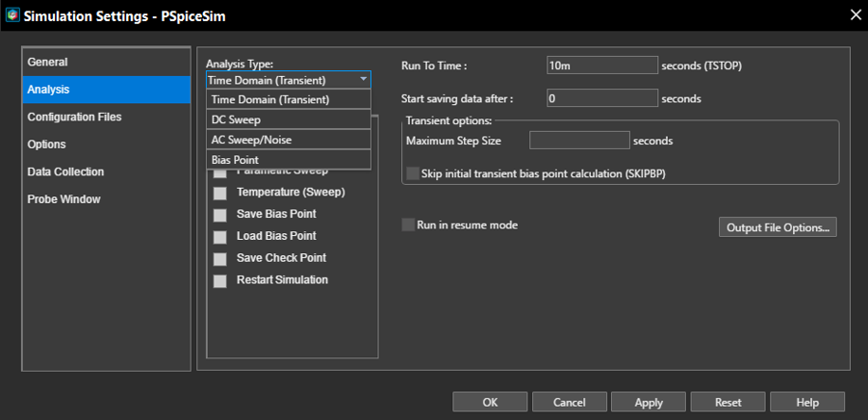Viewport: 868px width, 420px height.
Task: Open the Options tab
Action: coord(106,144)
